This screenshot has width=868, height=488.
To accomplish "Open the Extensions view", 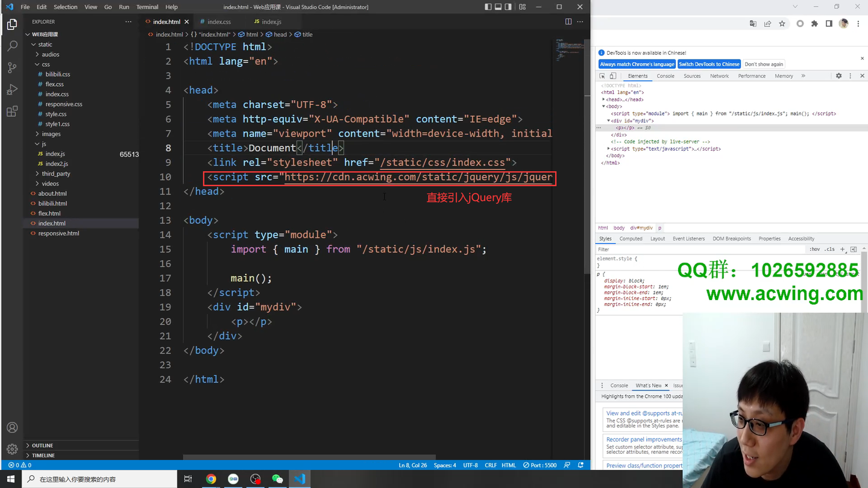I will (x=12, y=111).
